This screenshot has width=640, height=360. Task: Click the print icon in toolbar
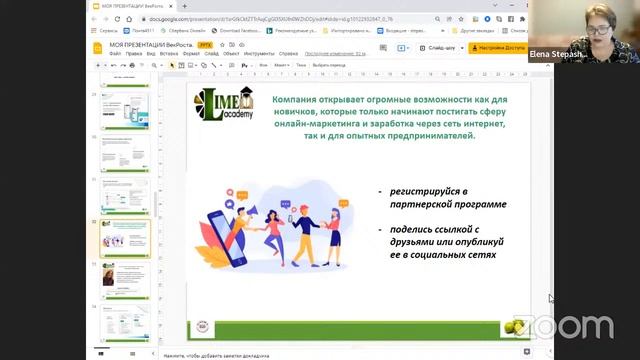pyautogui.click(x=132, y=65)
